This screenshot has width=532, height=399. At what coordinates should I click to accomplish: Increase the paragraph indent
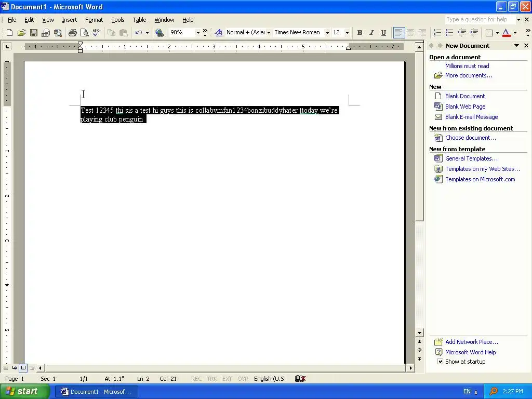[474, 33]
